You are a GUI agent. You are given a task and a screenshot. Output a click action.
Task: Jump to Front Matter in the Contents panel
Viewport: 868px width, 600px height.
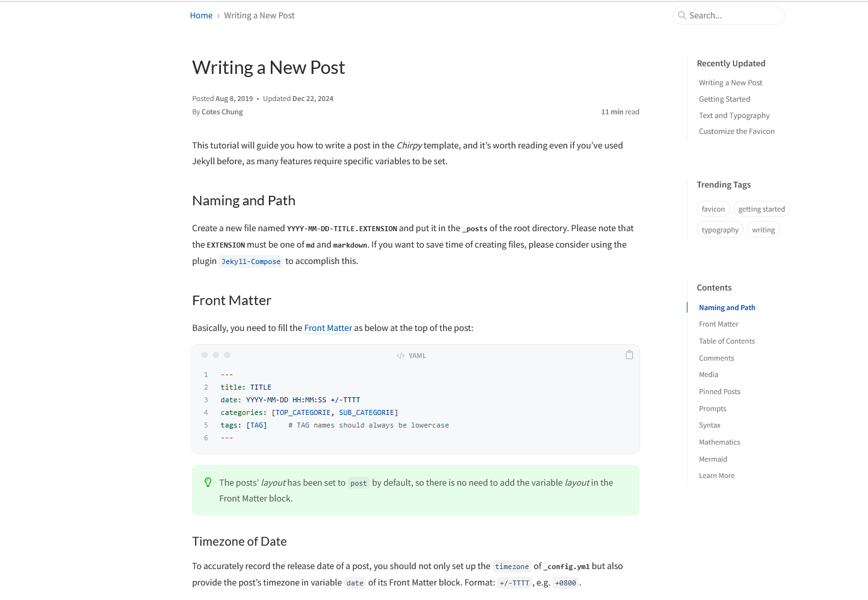718,323
